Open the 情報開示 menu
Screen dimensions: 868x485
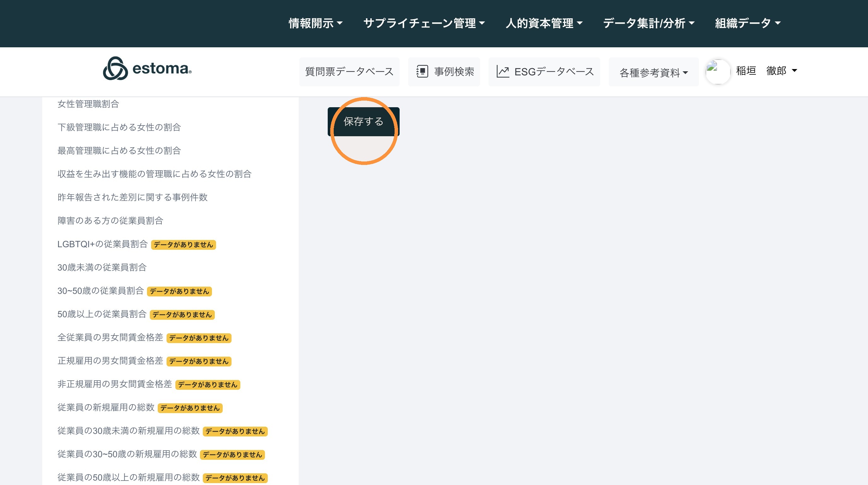[315, 23]
